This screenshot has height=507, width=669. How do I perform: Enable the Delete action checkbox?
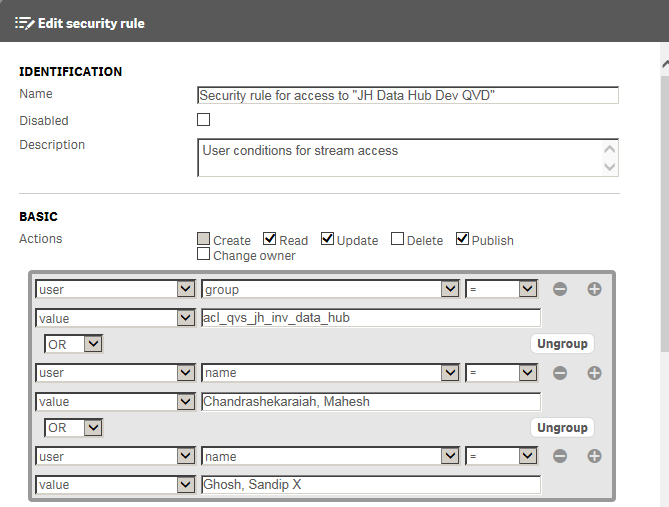point(397,239)
